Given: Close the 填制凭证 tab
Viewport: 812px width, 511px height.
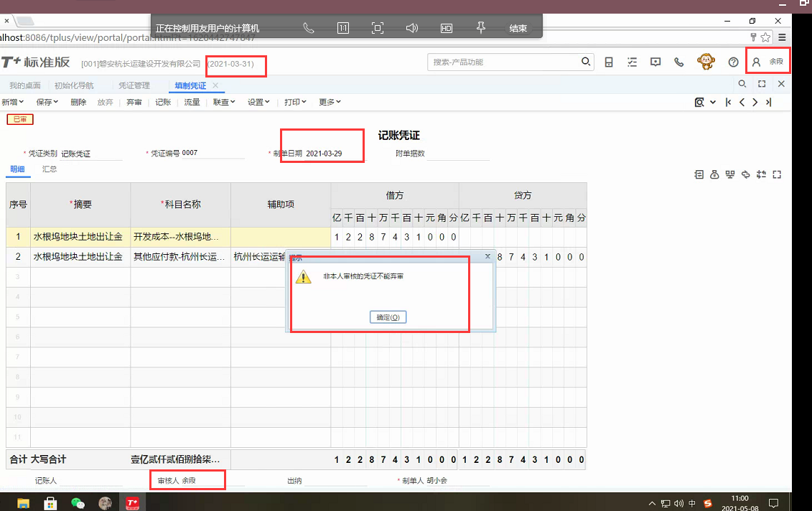Looking at the screenshot, I should click(215, 85).
